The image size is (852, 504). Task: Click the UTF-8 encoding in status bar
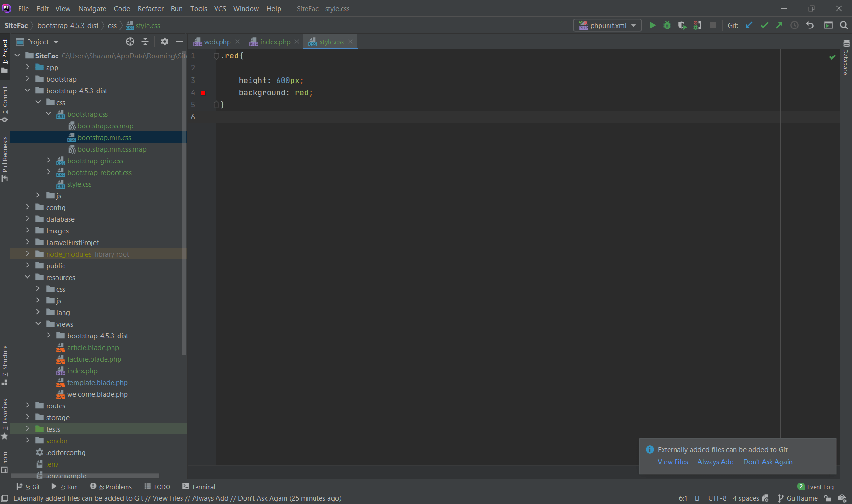(x=717, y=498)
